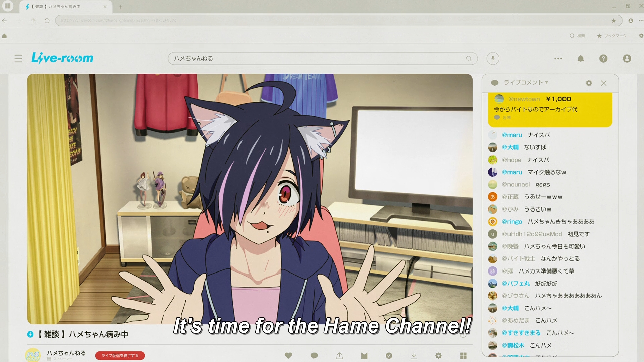Open the @すきすきまる username in chat
The width and height of the screenshot is (644, 362).
[521, 333]
